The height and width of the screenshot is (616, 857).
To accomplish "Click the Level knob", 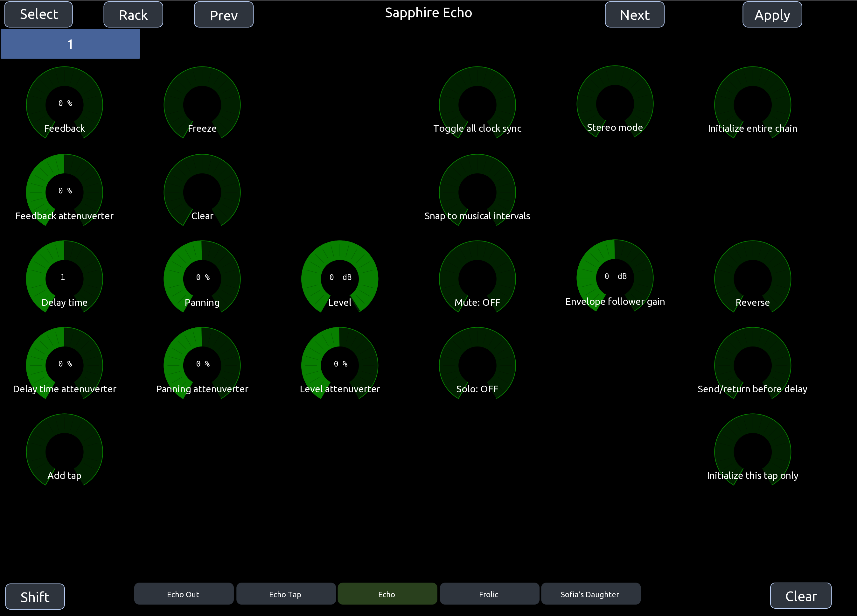I will click(339, 278).
